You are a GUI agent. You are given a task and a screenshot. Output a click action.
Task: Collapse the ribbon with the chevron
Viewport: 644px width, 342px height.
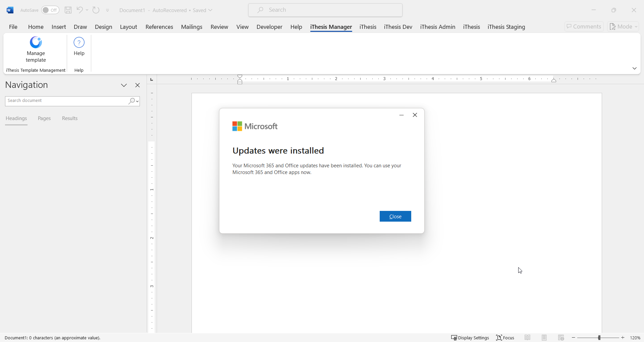click(634, 68)
